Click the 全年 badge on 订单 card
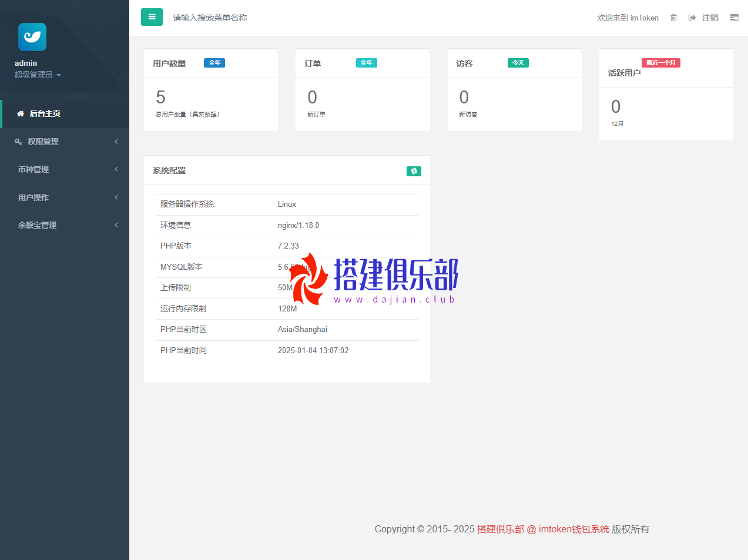The image size is (748, 560). pos(366,63)
